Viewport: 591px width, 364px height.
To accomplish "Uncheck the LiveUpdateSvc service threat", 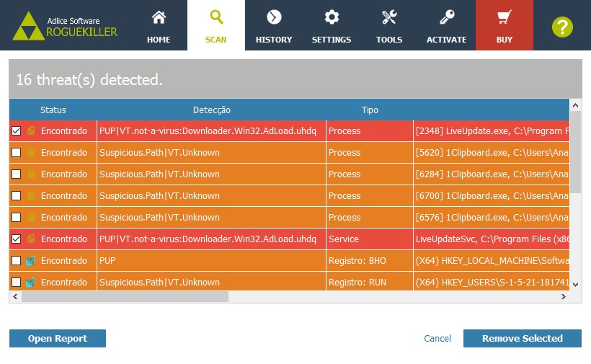I will tap(16, 239).
